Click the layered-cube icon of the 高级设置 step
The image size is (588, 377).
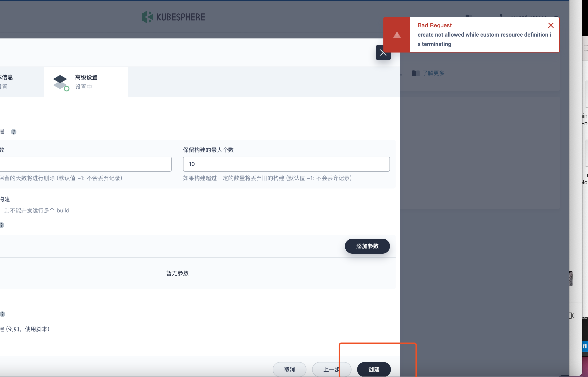tap(60, 82)
